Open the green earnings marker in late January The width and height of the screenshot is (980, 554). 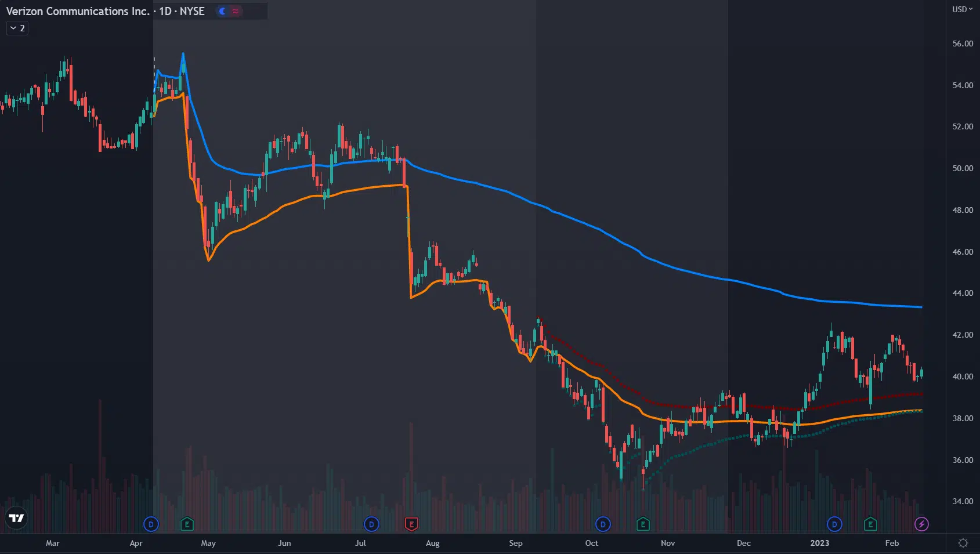point(870,524)
